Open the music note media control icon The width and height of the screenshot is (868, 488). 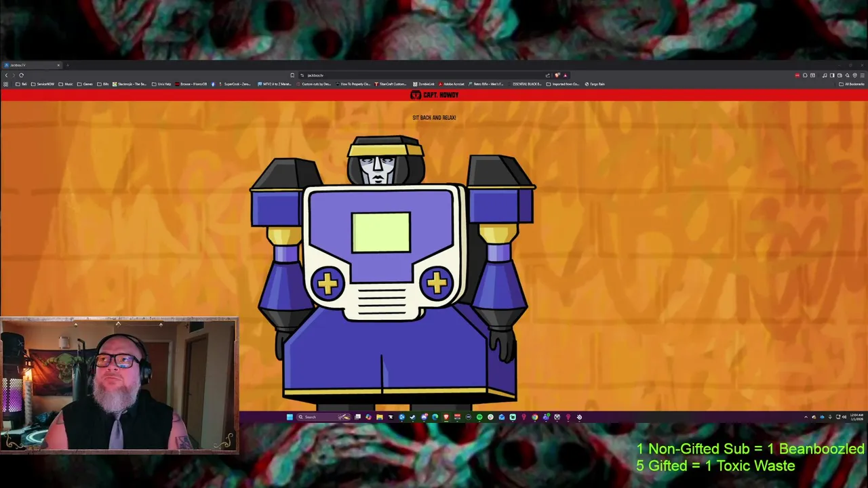pos(825,75)
